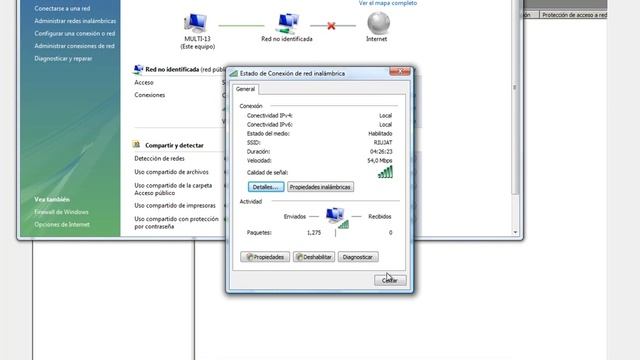Open Configurar una conexión o red
640x360 pixels.
tap(75, 33)
